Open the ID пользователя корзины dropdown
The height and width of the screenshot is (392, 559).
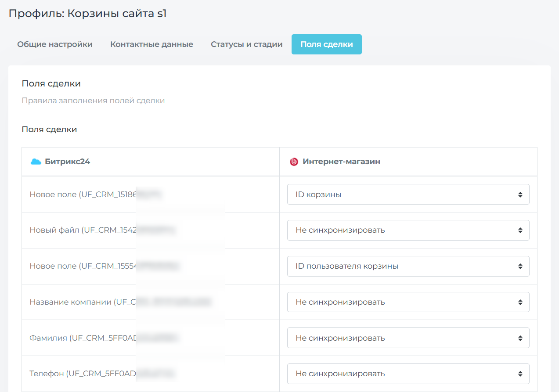408,266
